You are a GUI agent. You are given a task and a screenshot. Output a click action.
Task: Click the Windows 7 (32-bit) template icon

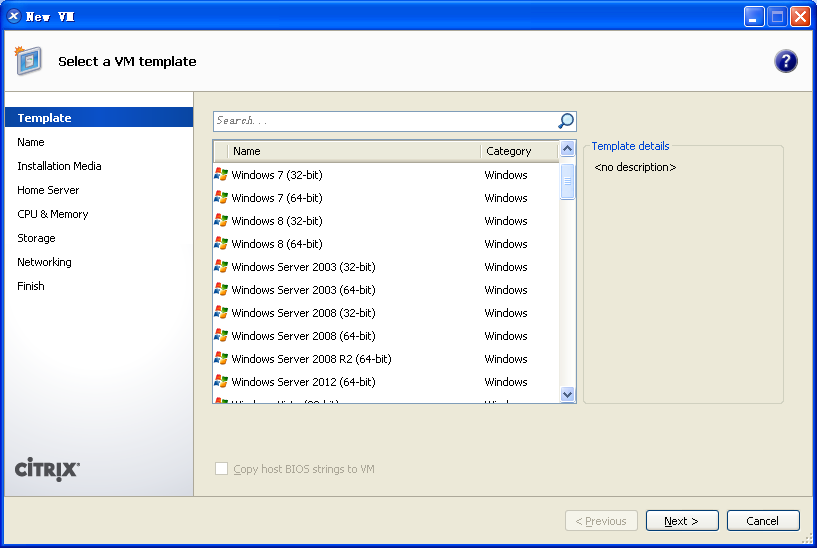(221, 175)
